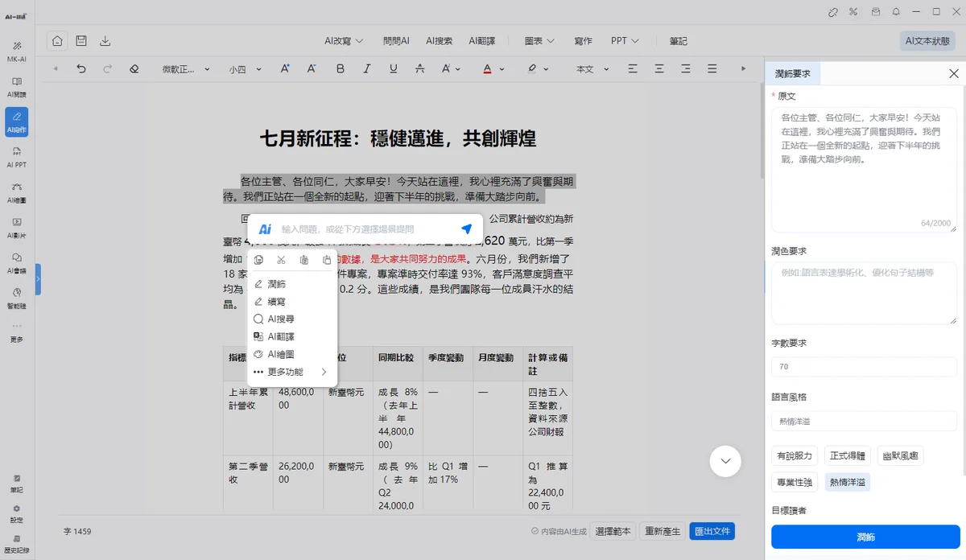
Task: Open the MK-AI sidebar item
Action: point(16,50)
